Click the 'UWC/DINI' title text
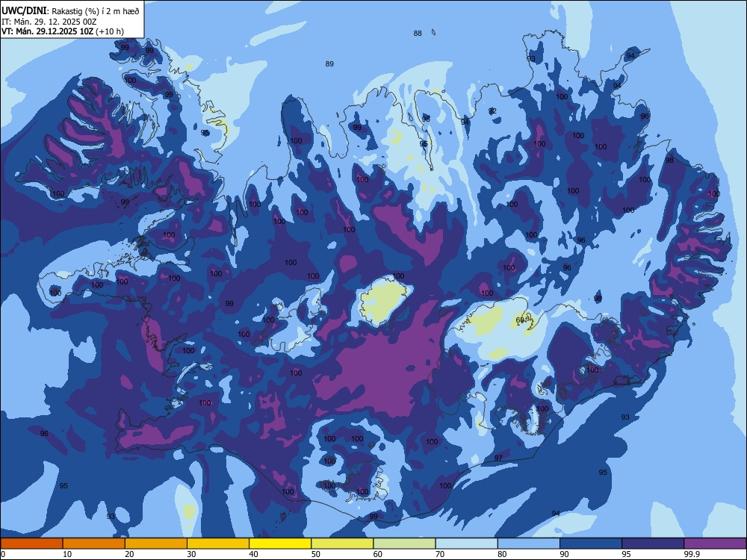The width and height of the screenshot is (747, 560). tap(25, 11)
